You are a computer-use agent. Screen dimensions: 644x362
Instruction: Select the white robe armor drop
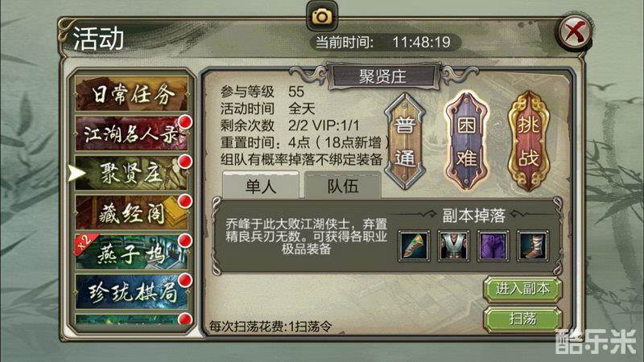[x=453, y=246]
